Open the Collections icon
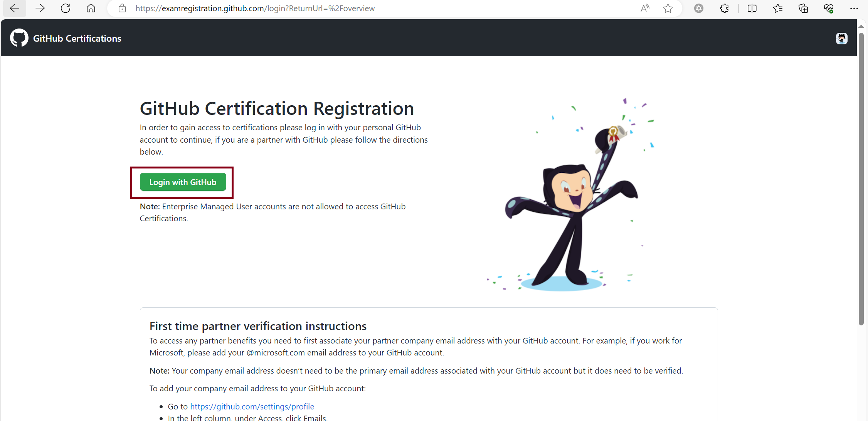Screen dimensions: 868x421 (803, 8)
